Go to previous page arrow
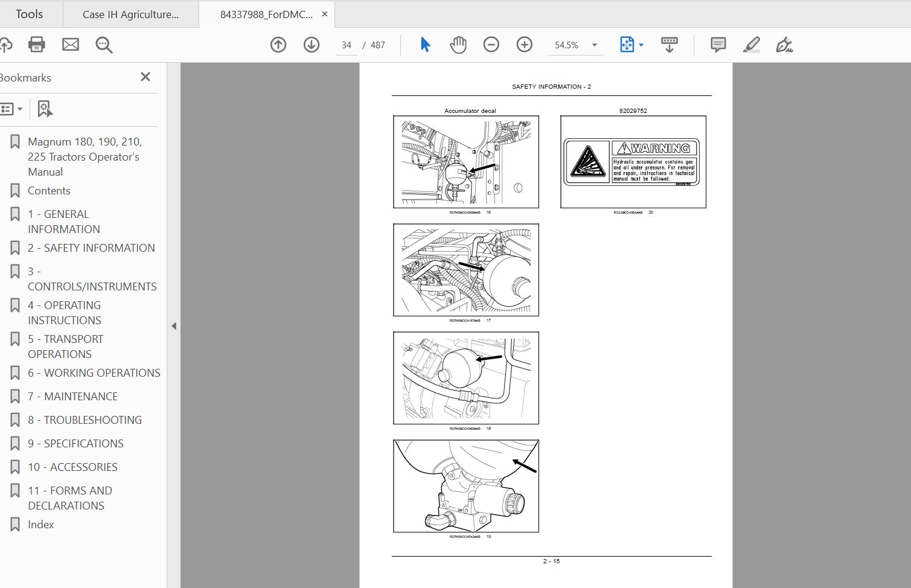The height and width of the screenshot is (588, 911). [x=278, y=45]
